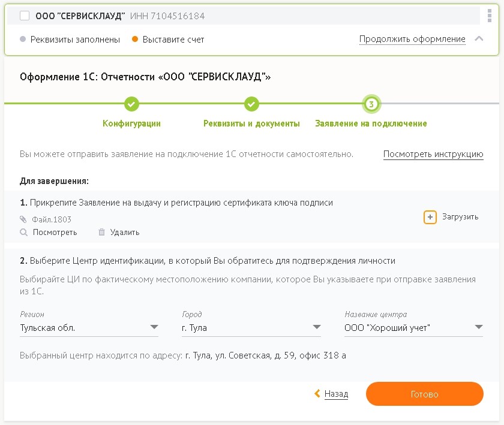Click the attached file name Файл.1803
The height and width of the screenshot is (425, 504).
(x=52, y=219)
